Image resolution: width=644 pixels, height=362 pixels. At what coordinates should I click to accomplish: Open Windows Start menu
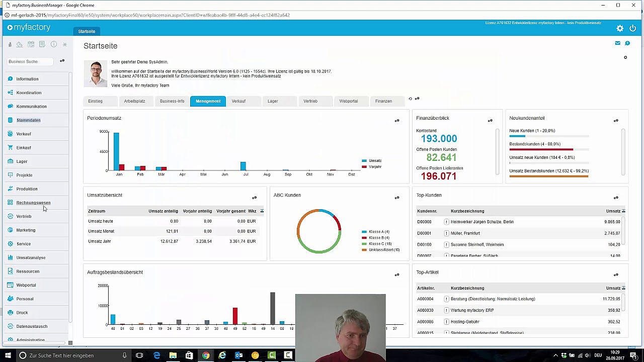click(x=7, y=355)
